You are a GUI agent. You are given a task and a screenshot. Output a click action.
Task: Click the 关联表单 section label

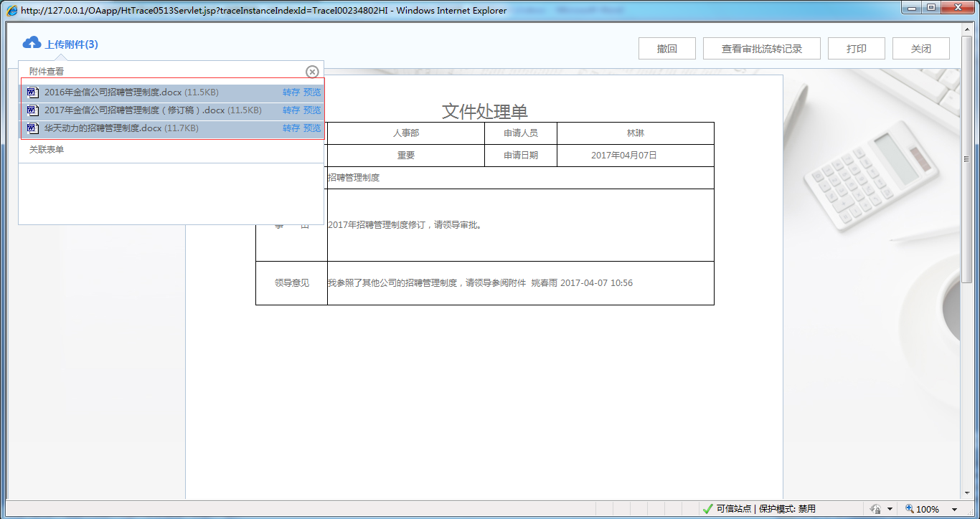47,150
